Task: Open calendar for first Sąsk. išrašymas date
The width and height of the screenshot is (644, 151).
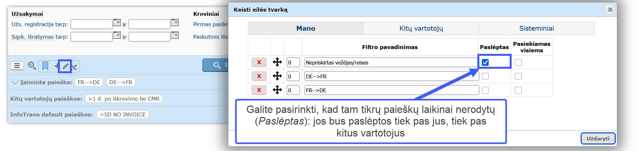Action: tap(117, 35)
